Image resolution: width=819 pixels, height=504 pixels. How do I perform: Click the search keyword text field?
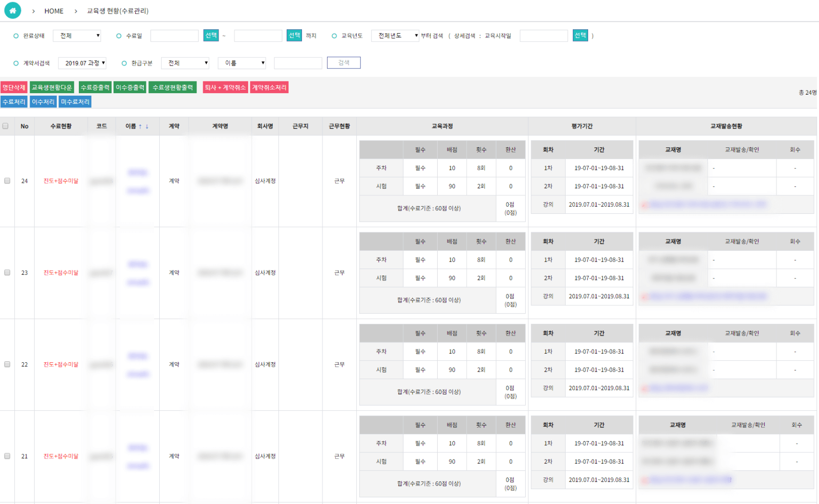point(298,63)
